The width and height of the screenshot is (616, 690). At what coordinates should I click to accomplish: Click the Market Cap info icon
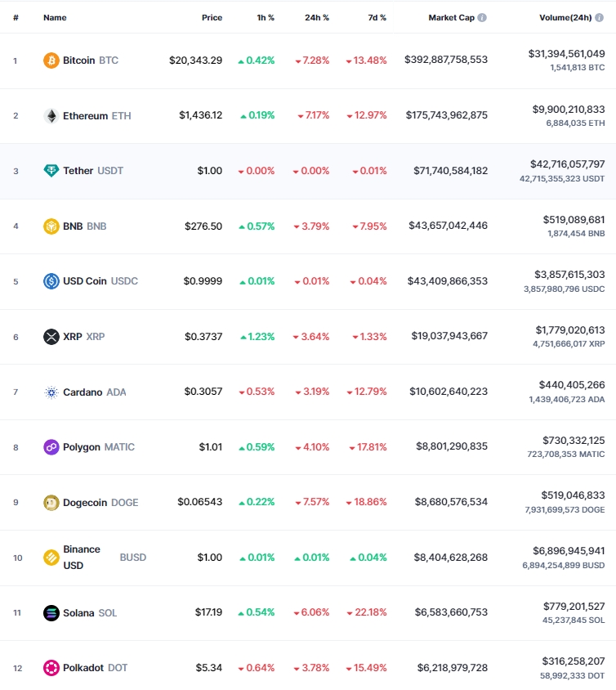point(482,18)
